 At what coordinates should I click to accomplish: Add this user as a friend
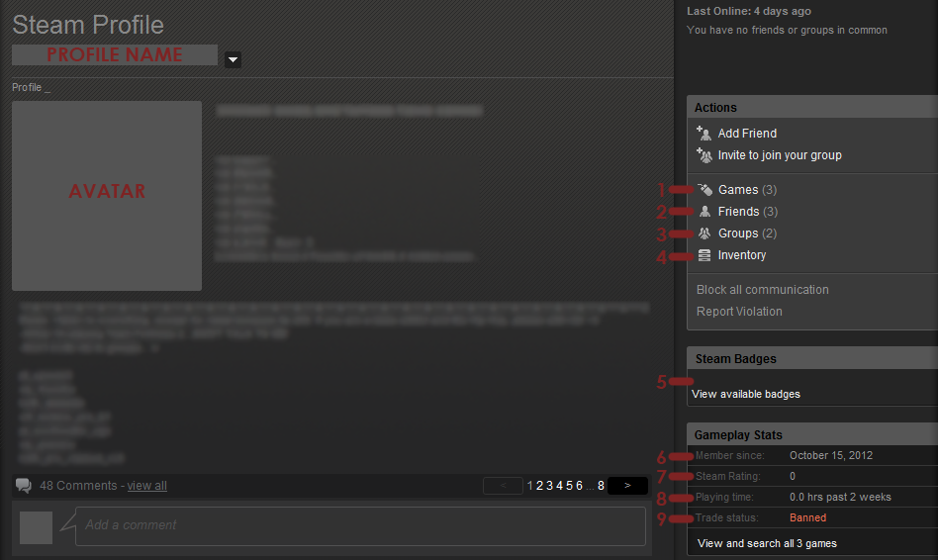pos(747,133)
